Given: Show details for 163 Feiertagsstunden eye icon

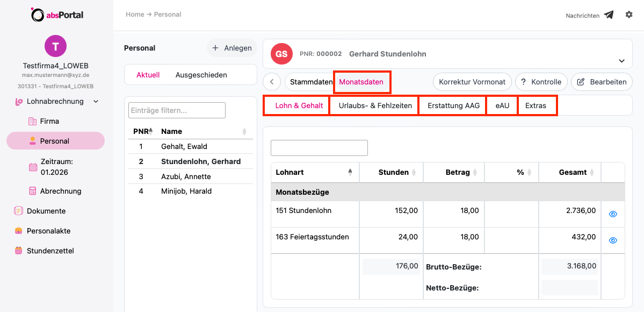Looking at the screenshot, I should (x=613, y=240).
